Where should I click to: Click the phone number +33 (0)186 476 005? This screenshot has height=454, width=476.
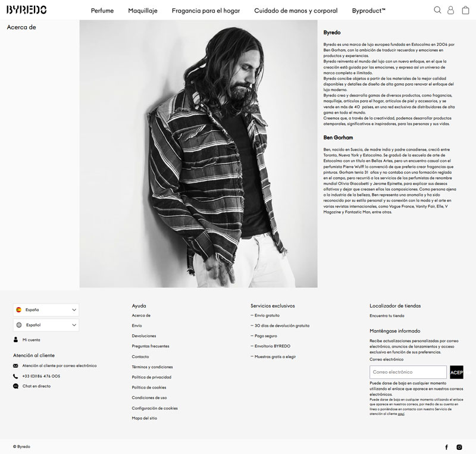tap(41, 376)
